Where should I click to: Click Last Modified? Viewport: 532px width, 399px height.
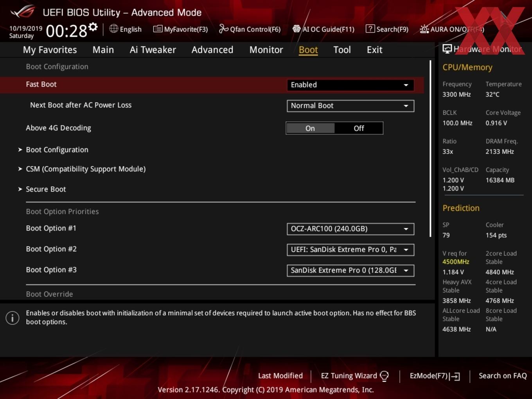coord(280,376)
